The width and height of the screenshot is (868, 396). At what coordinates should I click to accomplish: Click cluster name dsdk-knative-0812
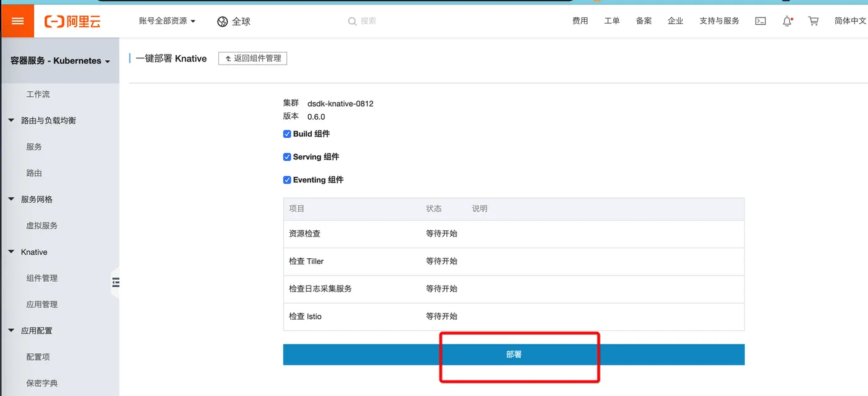click(x=340, y=104)
